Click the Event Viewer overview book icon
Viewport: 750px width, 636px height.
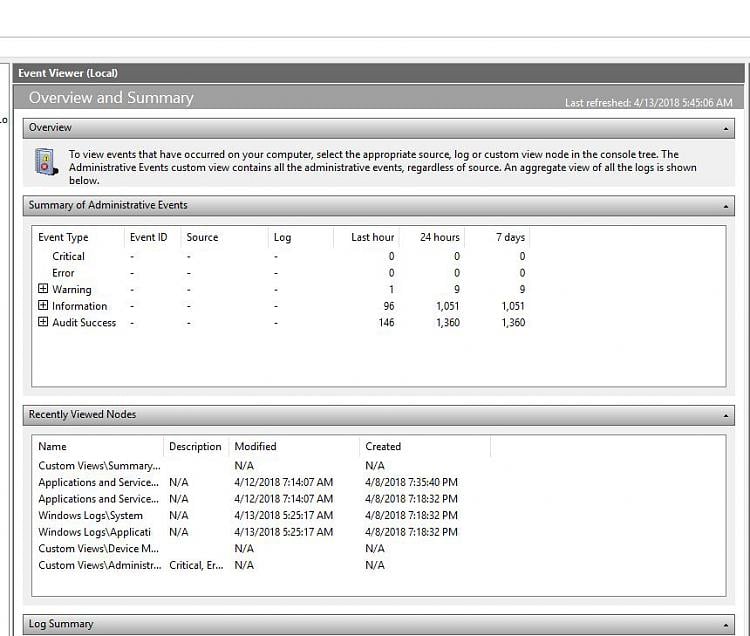pyautogui.click(x=46, y=162)
